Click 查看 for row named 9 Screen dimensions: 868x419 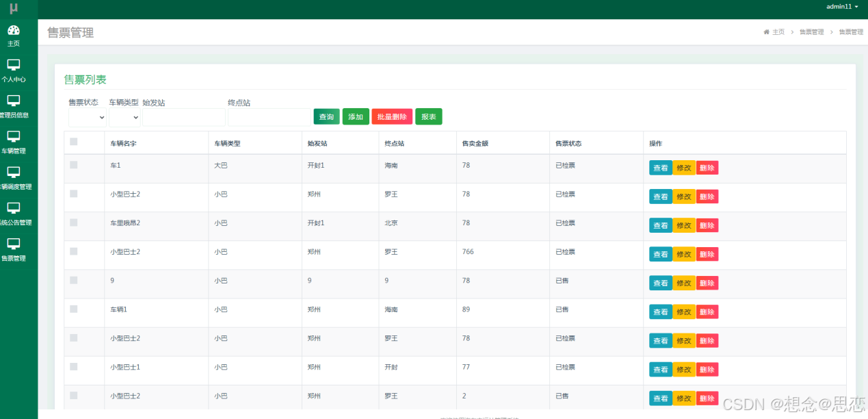661,283
